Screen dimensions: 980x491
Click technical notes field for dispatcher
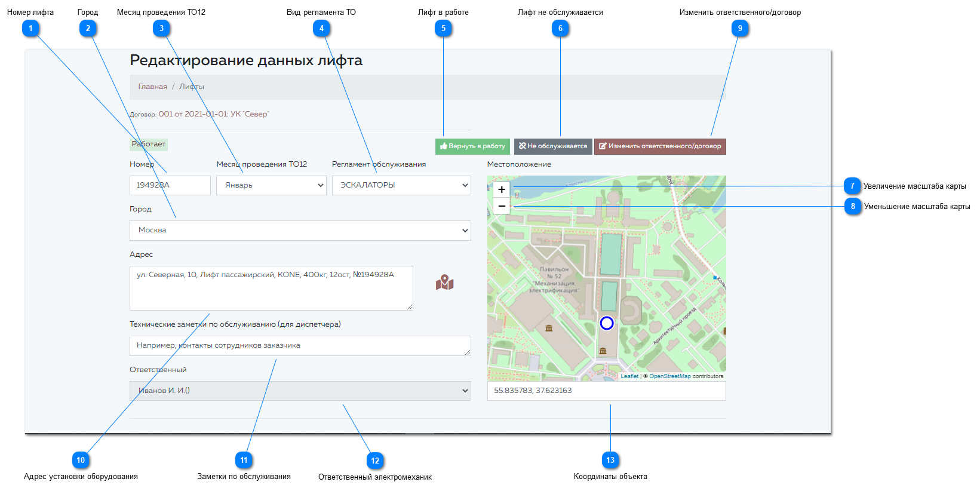pyautogui.click(x=300, y=346)
